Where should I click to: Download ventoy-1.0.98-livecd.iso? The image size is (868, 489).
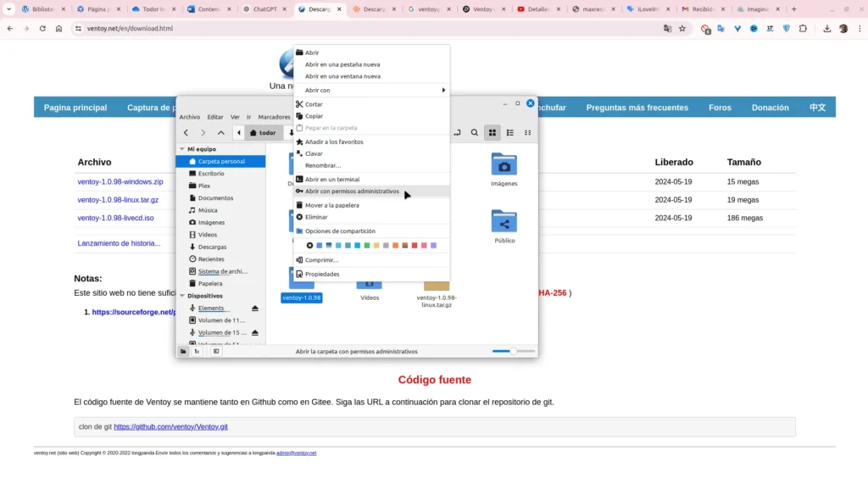115,218
